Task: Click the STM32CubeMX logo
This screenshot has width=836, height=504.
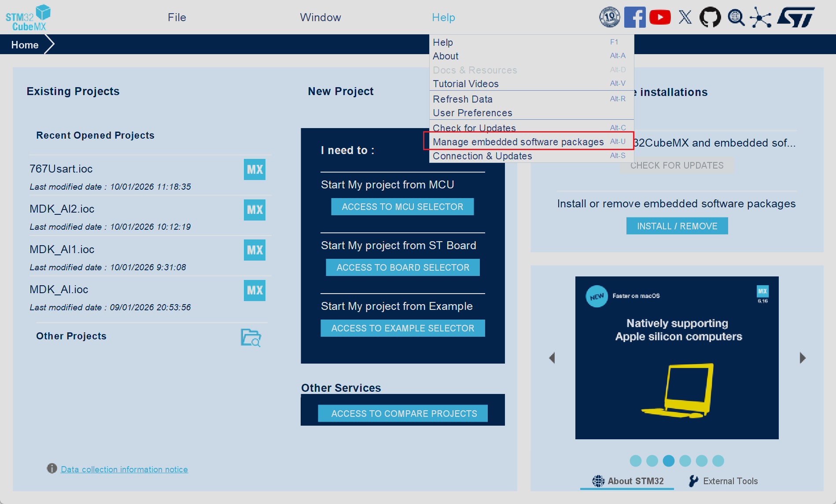Action: (28, 18)
